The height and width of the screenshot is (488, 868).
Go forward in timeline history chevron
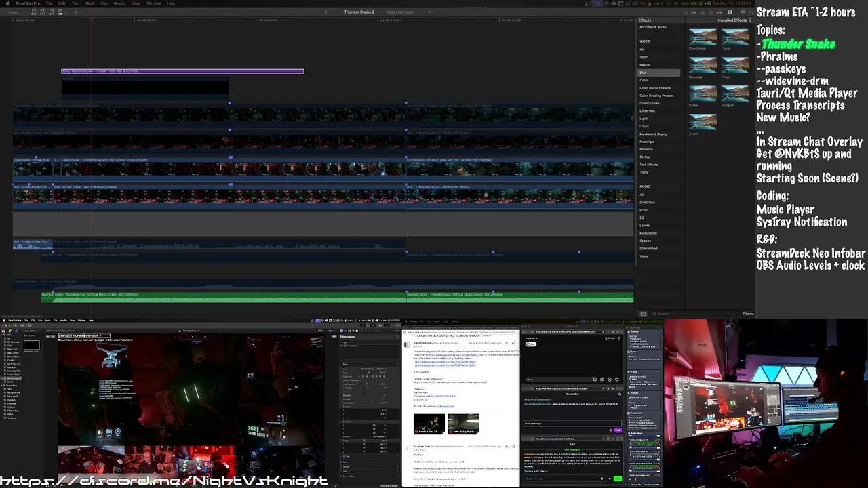point(430,12)
